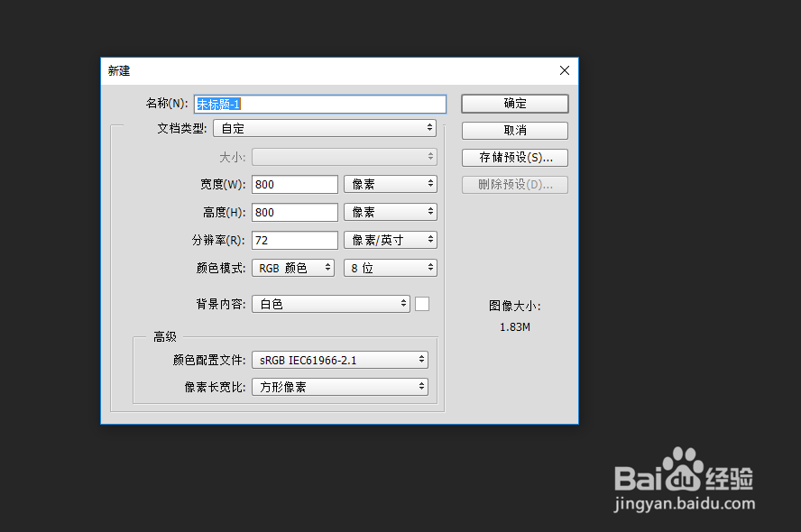
Task: Click the white background color swatch
Action: [422, 304]
